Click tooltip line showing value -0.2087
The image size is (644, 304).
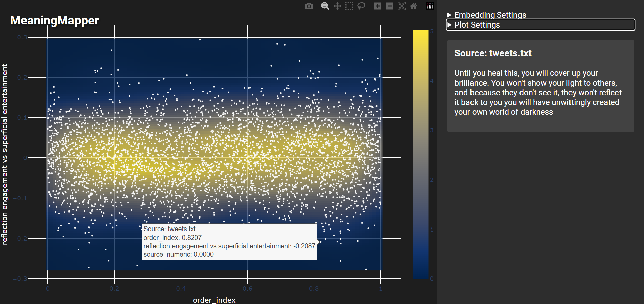click(229, 246)
